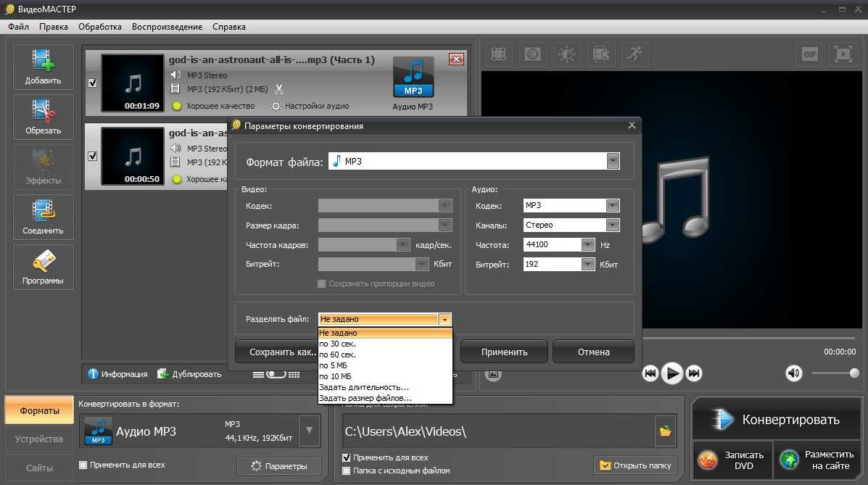Click the Добавить (Add) video icon
This screenshot has width=868, height=485.
click(43, 67)
